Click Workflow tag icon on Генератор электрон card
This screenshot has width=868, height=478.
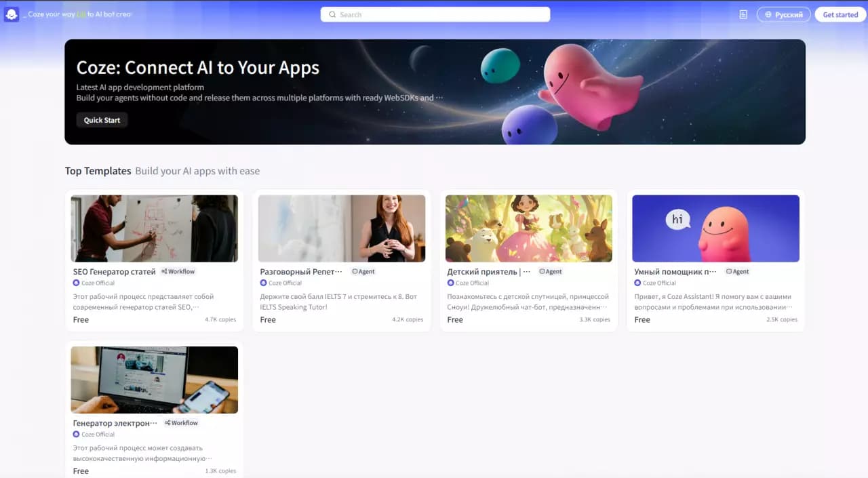(x=167, y=422)
